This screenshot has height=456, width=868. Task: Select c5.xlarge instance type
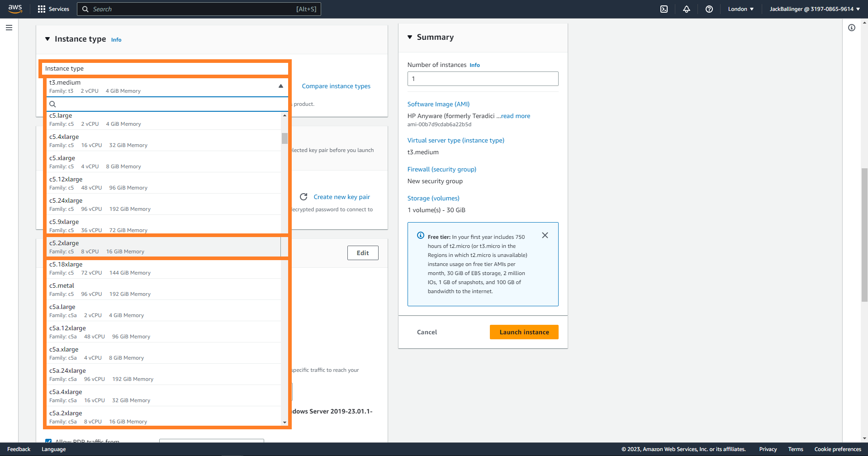tap(164, 162)
